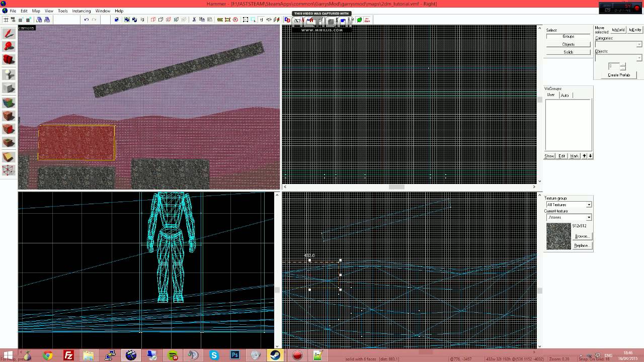Activate the Vertex Manipulation tool
The image size is (644, 362).
coord(9,170)
